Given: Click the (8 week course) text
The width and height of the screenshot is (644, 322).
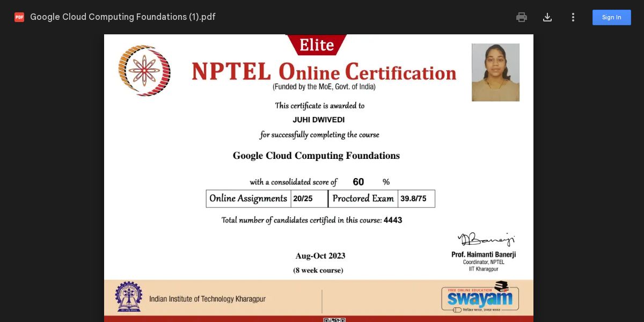Looking at the screenshot, I should (318, 270).
